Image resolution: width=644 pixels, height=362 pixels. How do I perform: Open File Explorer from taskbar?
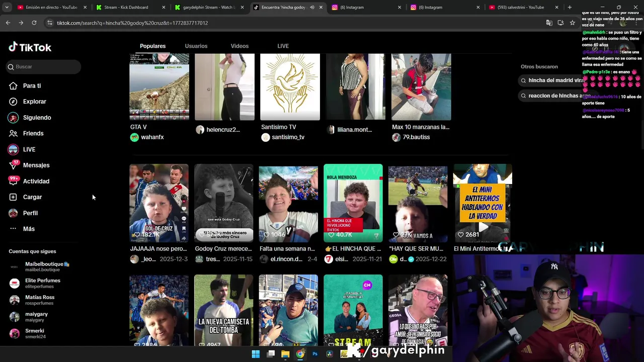(x=285, y=354)
